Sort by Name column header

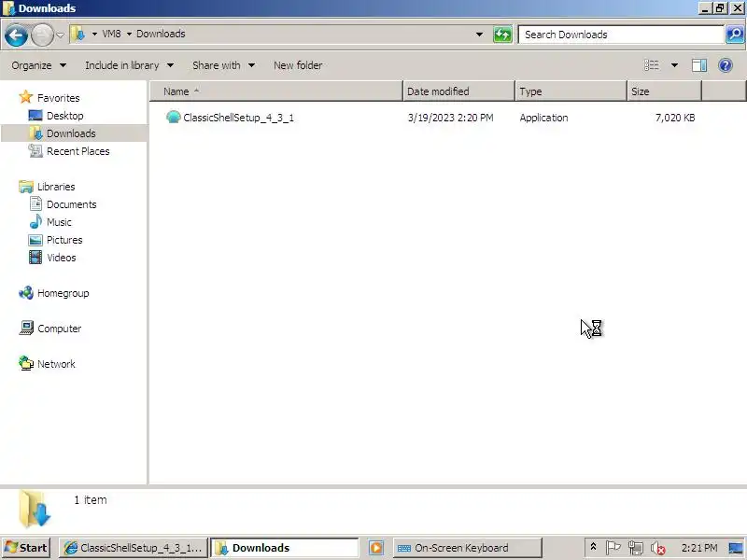[x=276, y=91]
